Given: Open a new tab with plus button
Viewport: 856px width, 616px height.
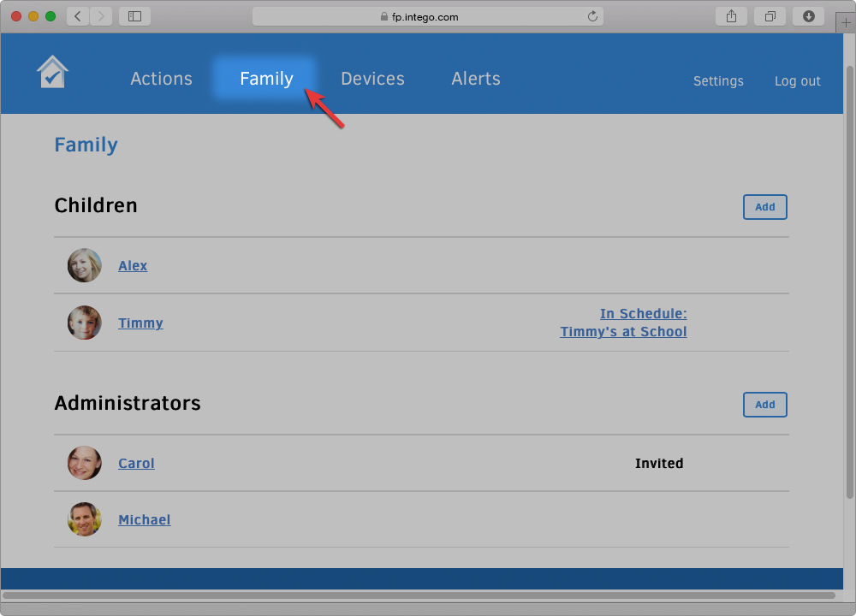Looking at the screenshot, I should tap(846, 23).
